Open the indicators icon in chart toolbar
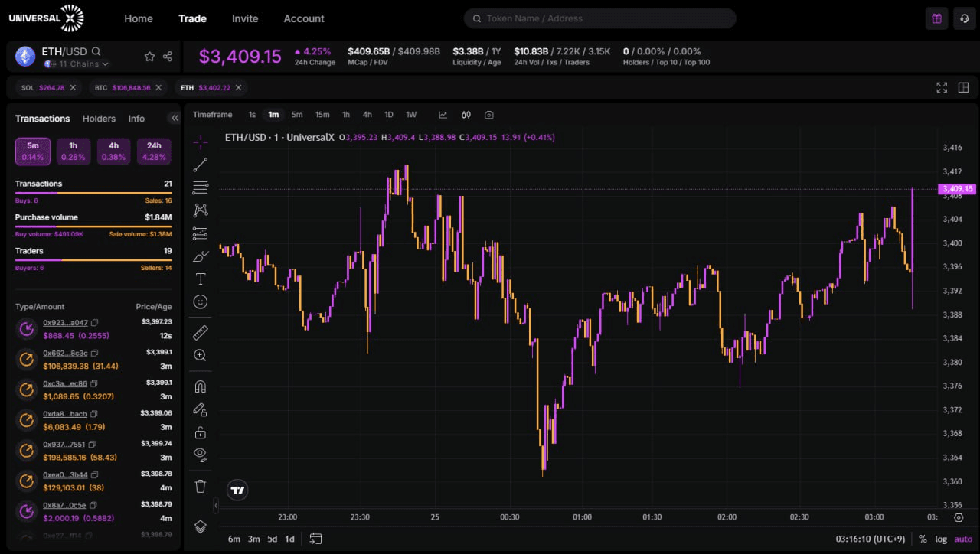 point(443,115)
